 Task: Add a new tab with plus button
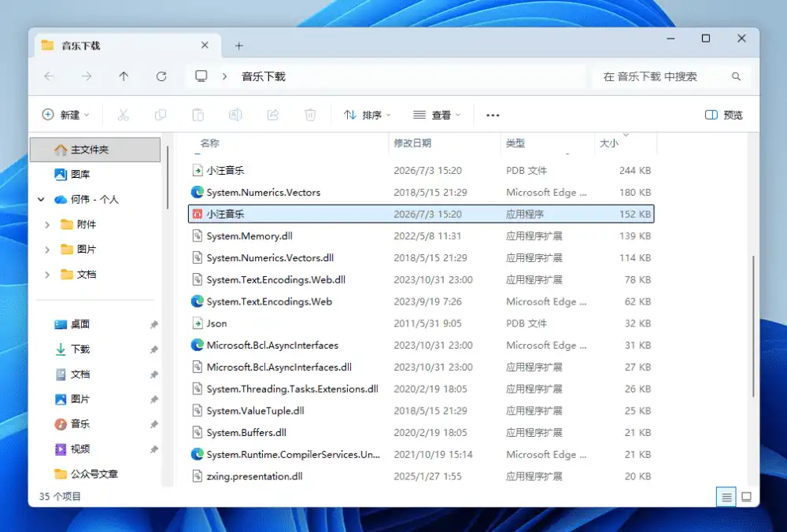point(239,46)
